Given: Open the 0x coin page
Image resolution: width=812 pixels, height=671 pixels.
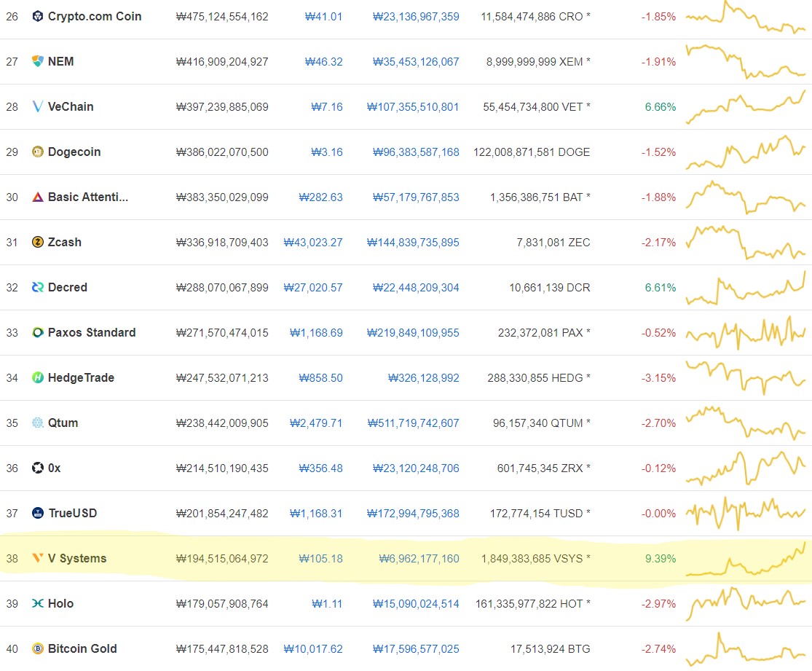Looking at the screenshot, I should (x=55, y=468).
